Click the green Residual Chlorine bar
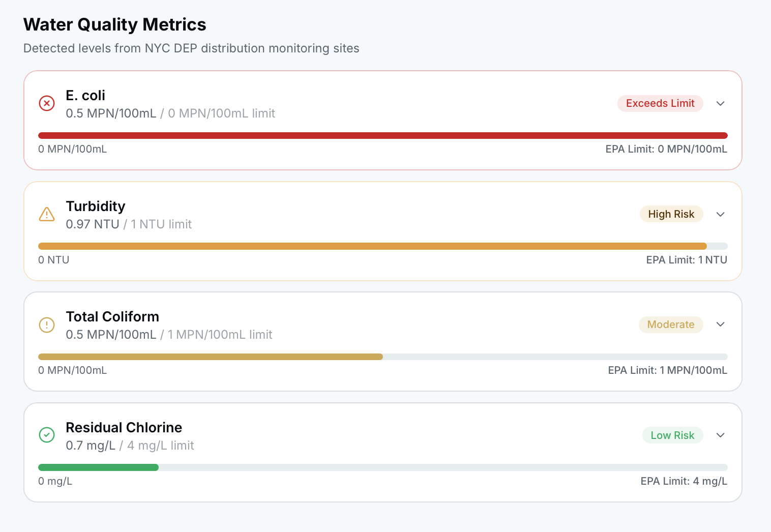The height and width of the screenshot is (532, 771). pos(98,467)
